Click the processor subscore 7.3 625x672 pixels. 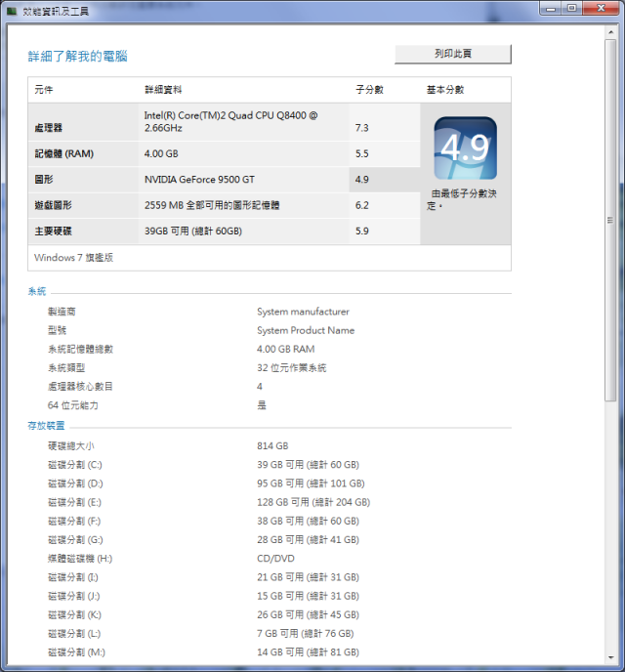pyautogui.click(x=361, y=128)
